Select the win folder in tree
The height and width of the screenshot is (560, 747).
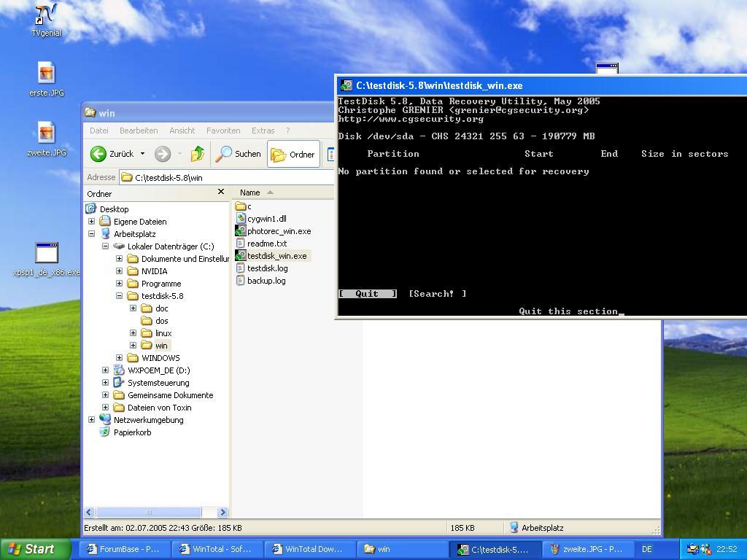click(155, 345)
